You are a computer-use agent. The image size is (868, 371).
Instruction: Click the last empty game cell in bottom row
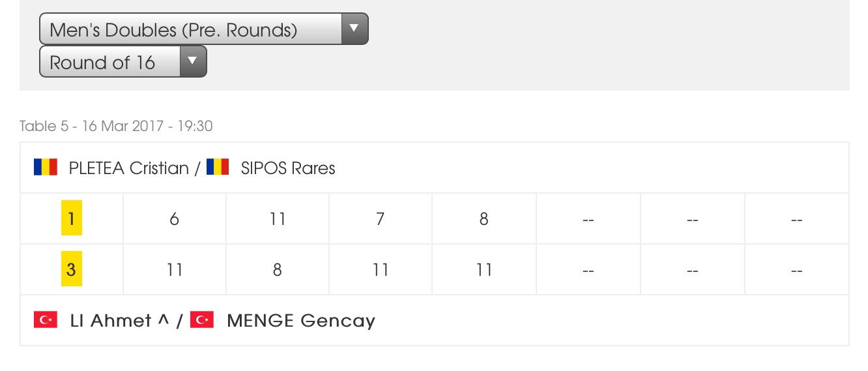click(x=796, y=270)
